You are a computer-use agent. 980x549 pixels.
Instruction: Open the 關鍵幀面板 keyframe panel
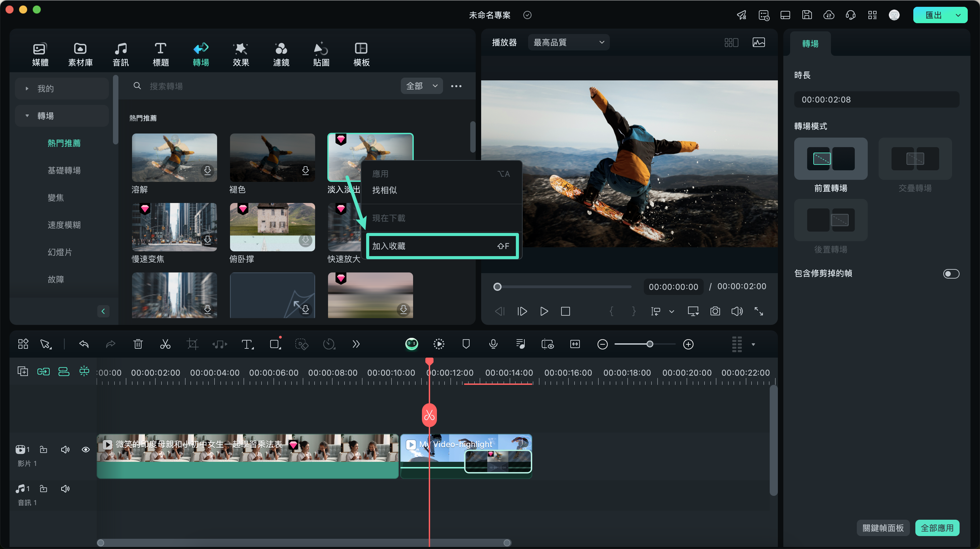click(883, 528)
